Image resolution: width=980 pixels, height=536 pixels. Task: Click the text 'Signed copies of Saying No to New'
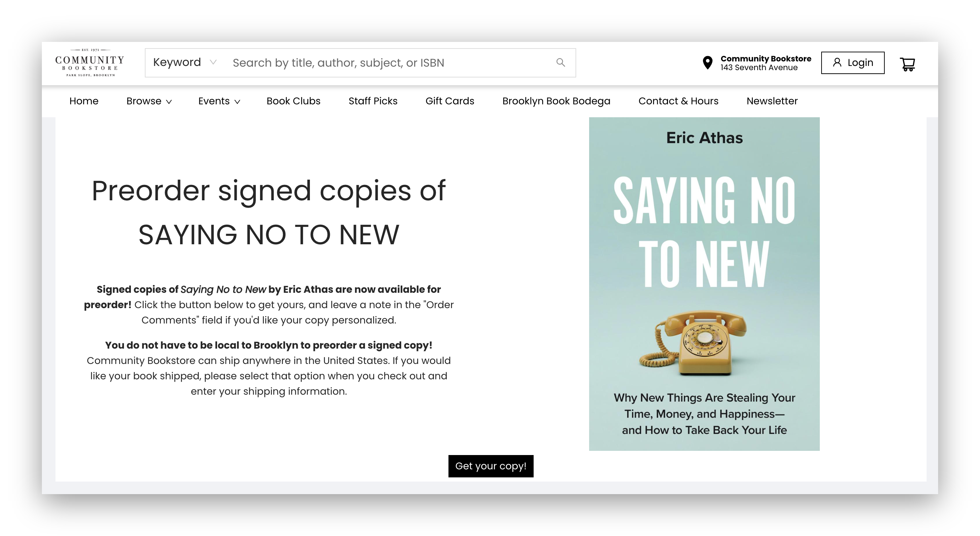[x=181, y=290]
